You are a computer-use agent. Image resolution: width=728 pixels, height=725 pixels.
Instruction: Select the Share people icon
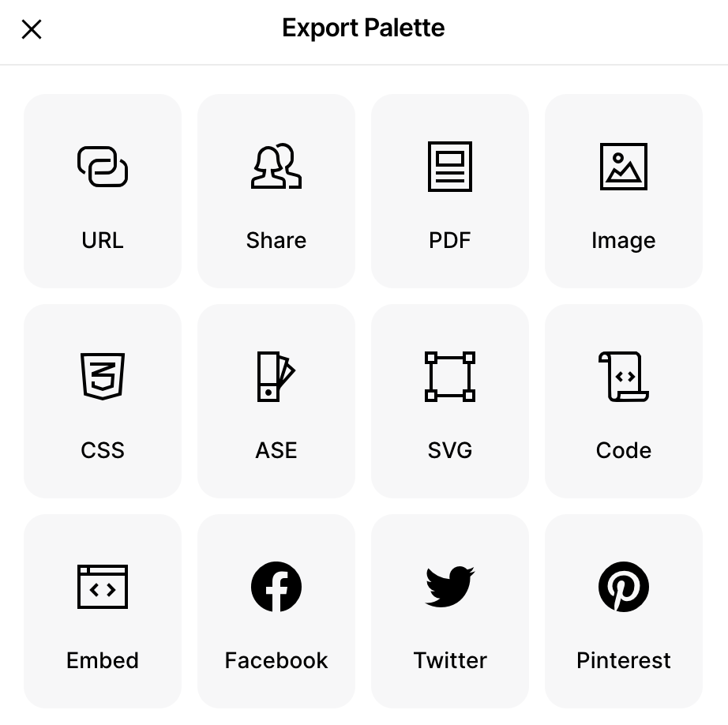pyautogui.click(x=276, y=166)
